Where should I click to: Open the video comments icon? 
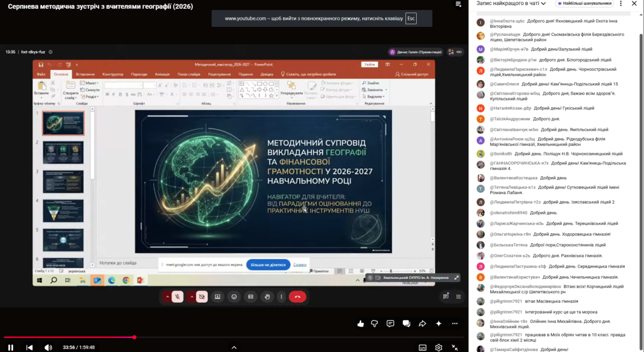(390, 324)
